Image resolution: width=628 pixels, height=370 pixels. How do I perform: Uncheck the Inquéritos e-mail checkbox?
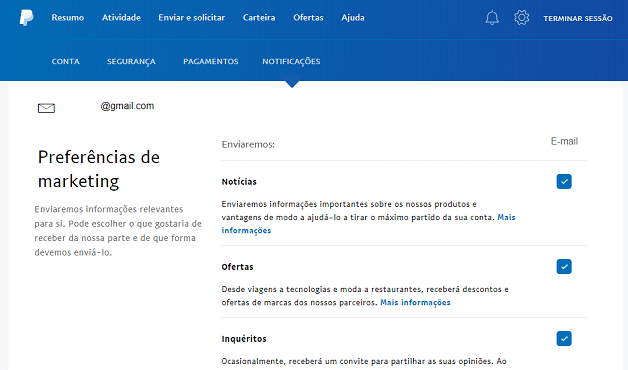click(564, 338)
